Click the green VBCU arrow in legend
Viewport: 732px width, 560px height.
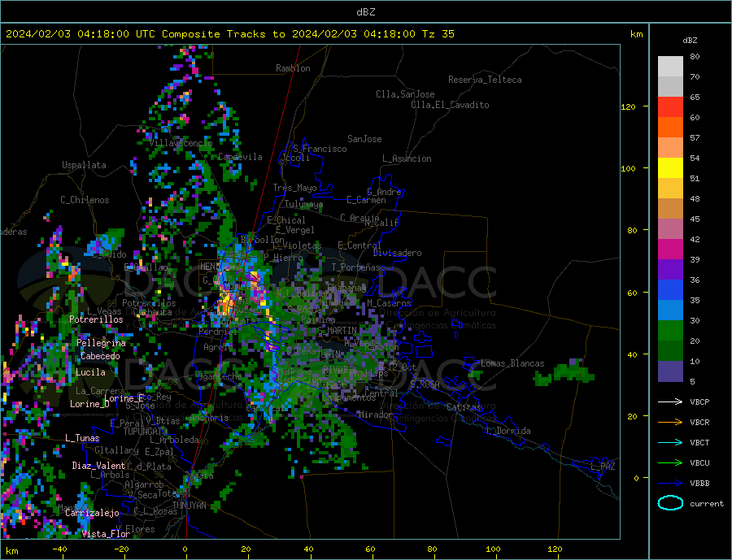pyautogui.click(x=670, y=463)
